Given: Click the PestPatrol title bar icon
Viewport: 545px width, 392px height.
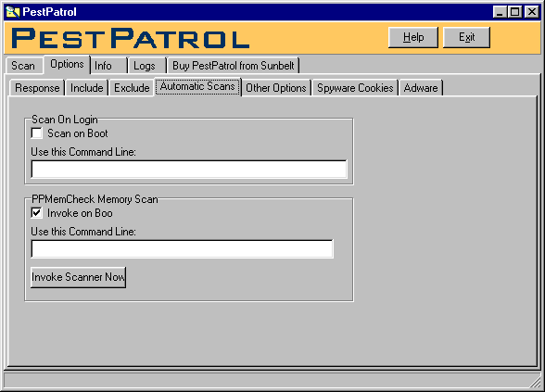Looking at the screenshot, I should 13,12.
